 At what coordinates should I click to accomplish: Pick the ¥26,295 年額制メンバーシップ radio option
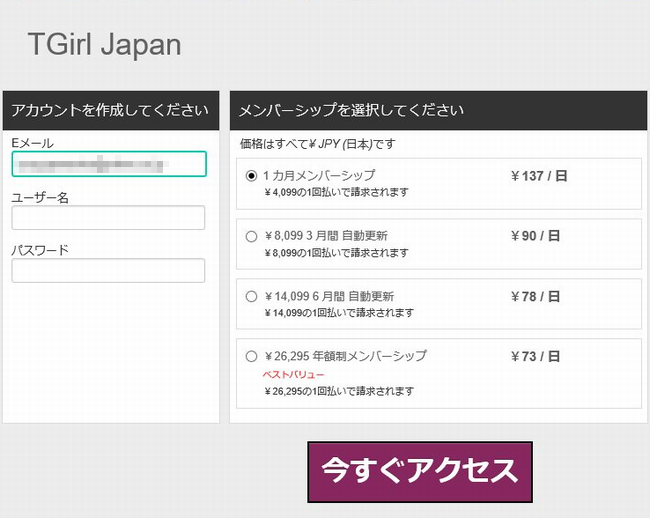pos(251,357)
